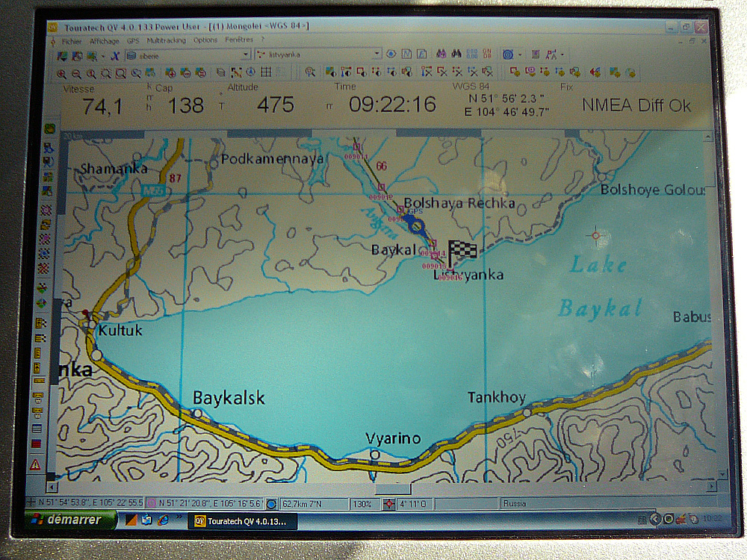Click the blue X toolbar icon

click(114, 56)
